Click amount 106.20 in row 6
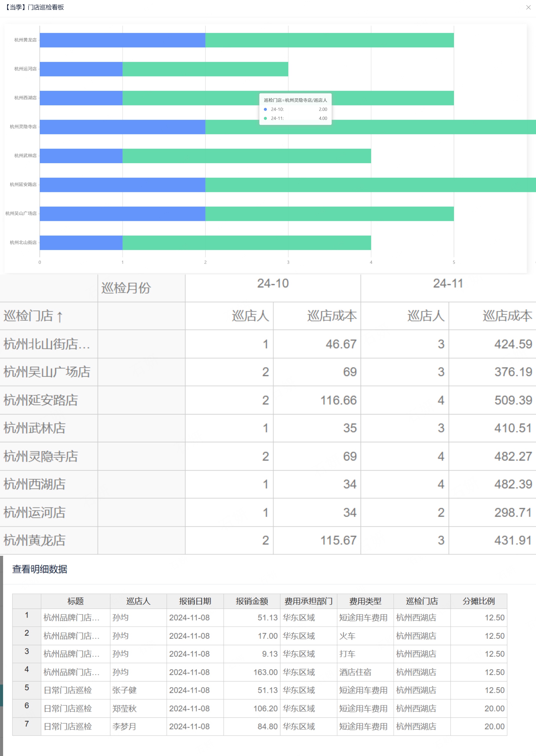 [265, 708]
